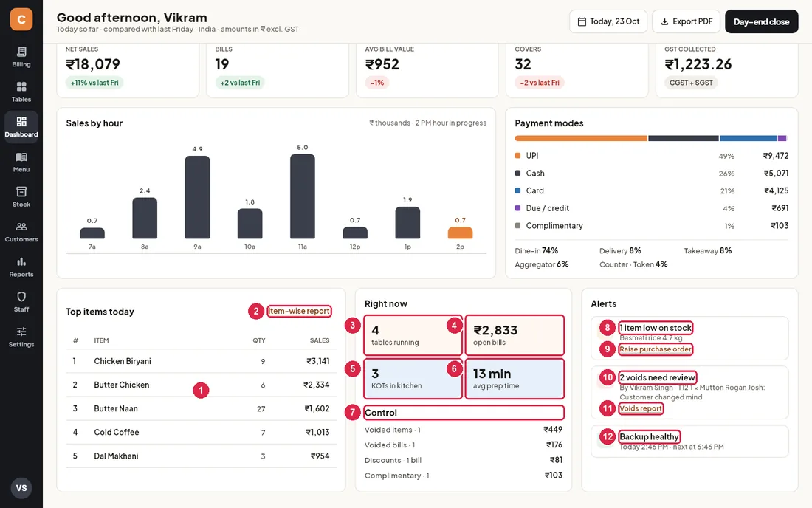This screenshot has width=812, height=508.
Task: Click the 'Backup healthy' alert
Action: [649, 436]
